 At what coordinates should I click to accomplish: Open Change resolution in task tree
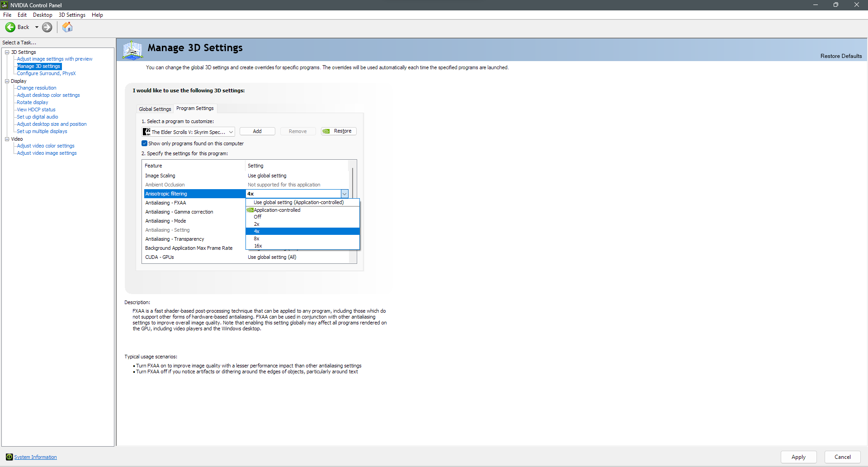(37, 88)
